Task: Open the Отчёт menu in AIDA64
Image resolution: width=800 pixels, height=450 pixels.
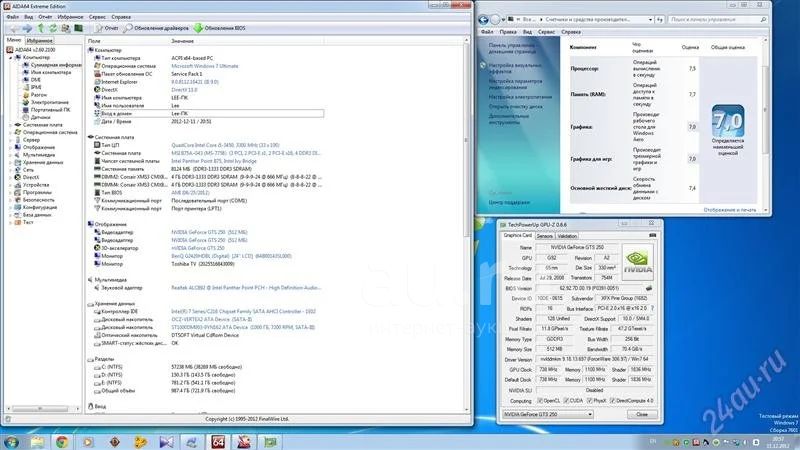Action: (x=45, y=17)
